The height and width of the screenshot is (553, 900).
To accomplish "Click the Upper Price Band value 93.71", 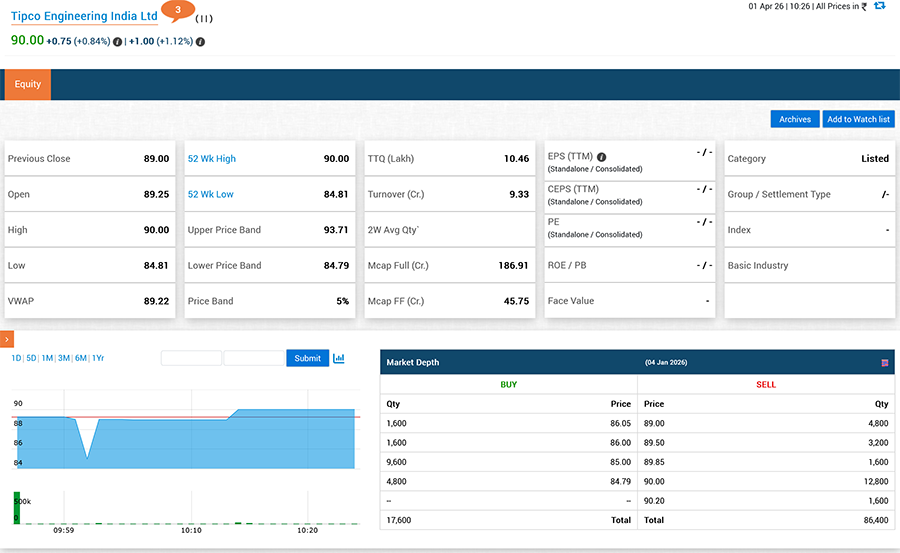I will pos(336,230).
